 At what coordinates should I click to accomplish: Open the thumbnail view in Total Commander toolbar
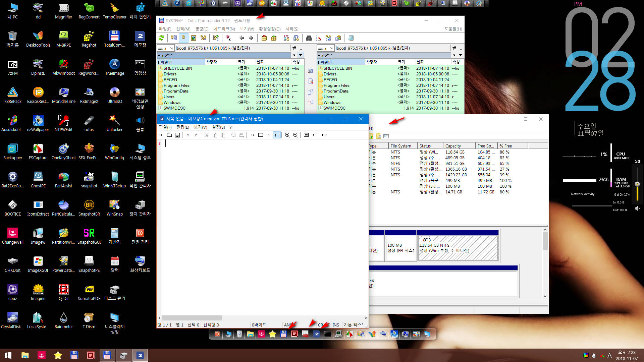[x=194, y=38]
